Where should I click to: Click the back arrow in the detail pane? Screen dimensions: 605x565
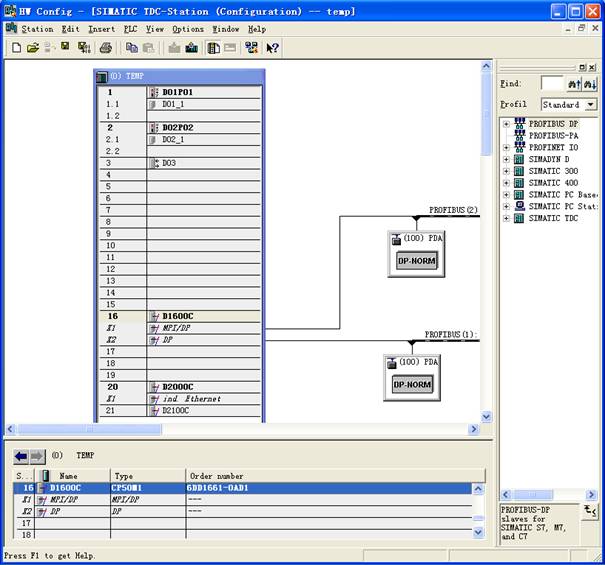click(x=20, y=455)
